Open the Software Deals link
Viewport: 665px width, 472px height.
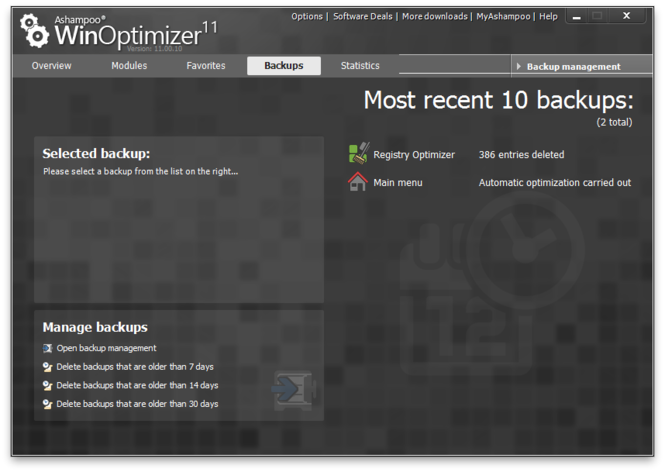point(363,17)
